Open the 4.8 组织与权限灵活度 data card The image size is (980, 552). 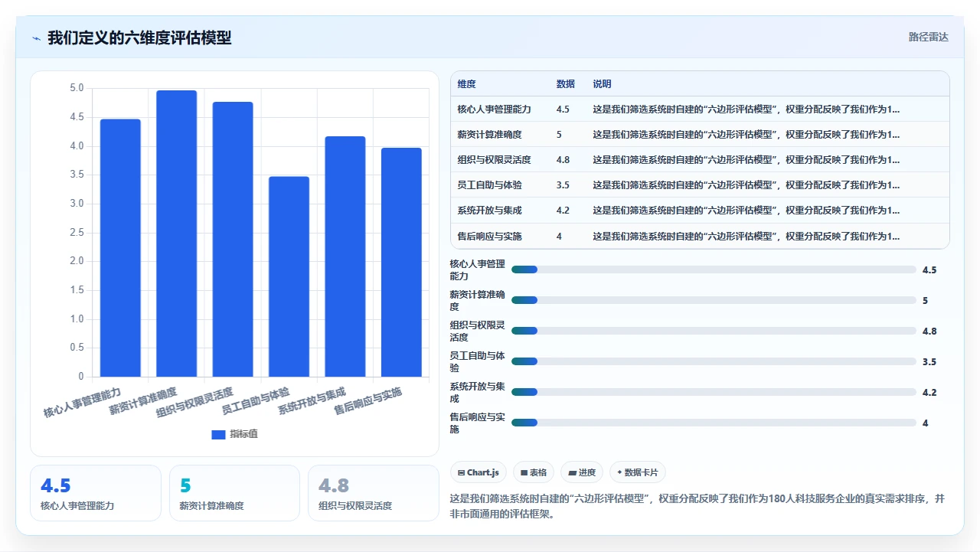[x=374, y=493]
